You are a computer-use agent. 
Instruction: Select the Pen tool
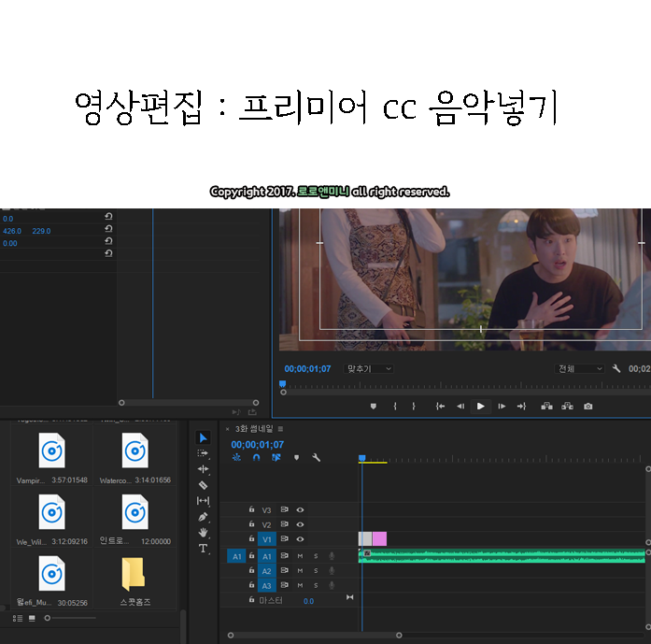click(x=203, y=517)
